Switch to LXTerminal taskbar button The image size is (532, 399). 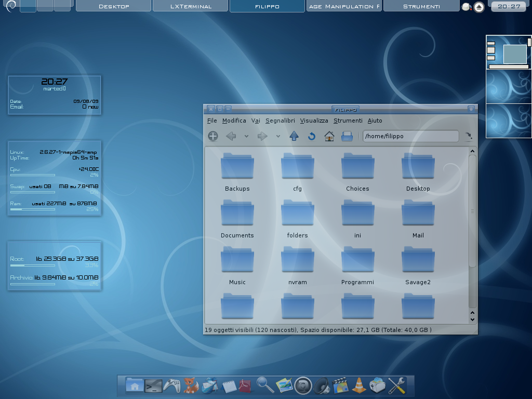191,6
